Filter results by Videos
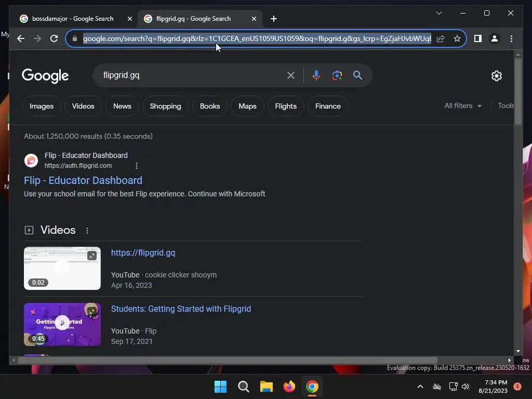This screenshot has width=532, height=399. (83, 106)
